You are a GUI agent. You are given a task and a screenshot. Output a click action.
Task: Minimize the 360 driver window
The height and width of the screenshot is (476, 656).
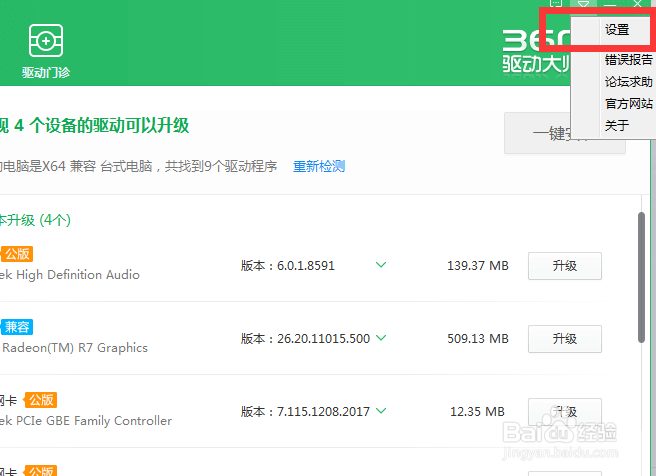coord(610,4)
